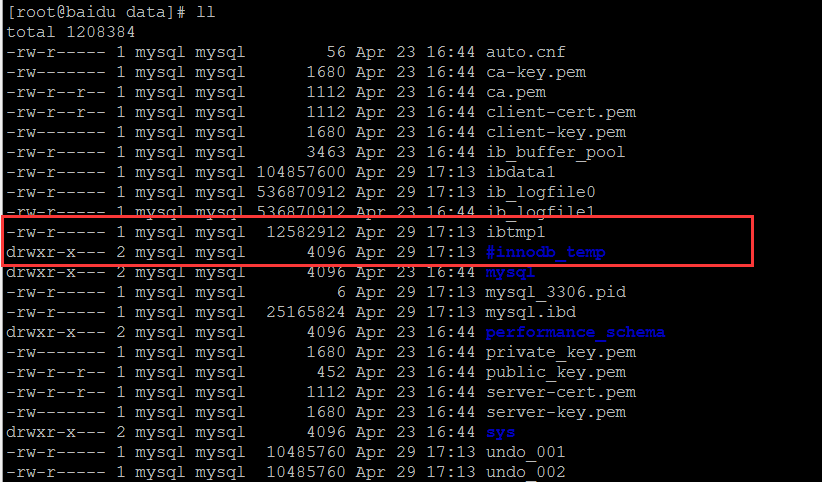Click the ca.pem filename
The height and width of the screenshot is (482, 822).
(x=516, y=92)
